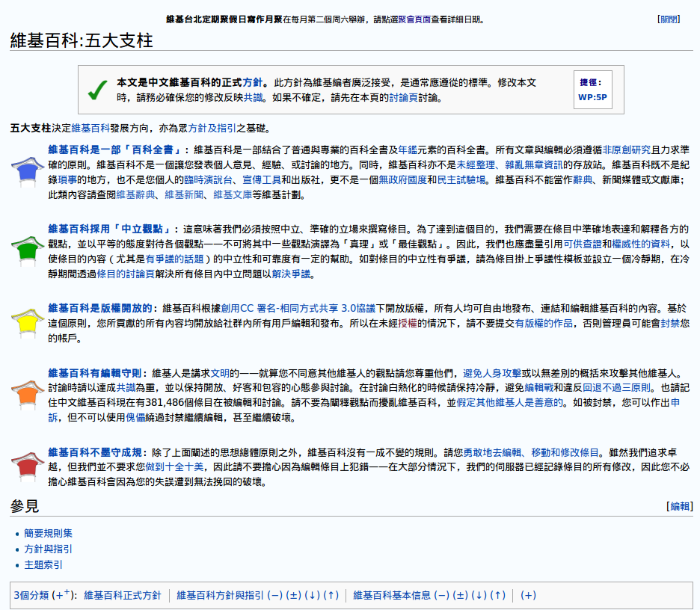Follow the 共識 link in the policy box
The height and width of the screenshot is (610, 700).
click(253, 97)
